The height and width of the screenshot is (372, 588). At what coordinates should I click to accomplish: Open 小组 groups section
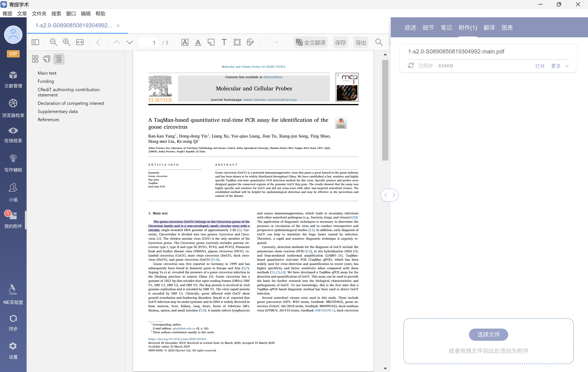[x=13, y=193]
